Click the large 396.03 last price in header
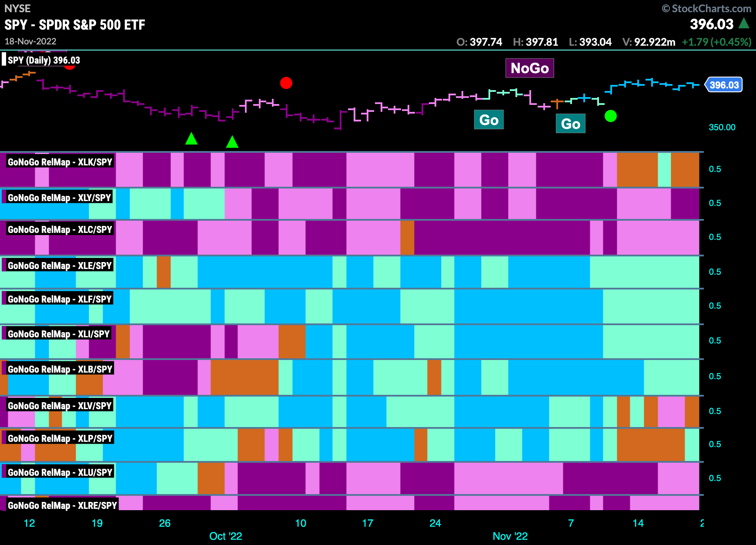756x545 pixels. [x=712, y=24]
